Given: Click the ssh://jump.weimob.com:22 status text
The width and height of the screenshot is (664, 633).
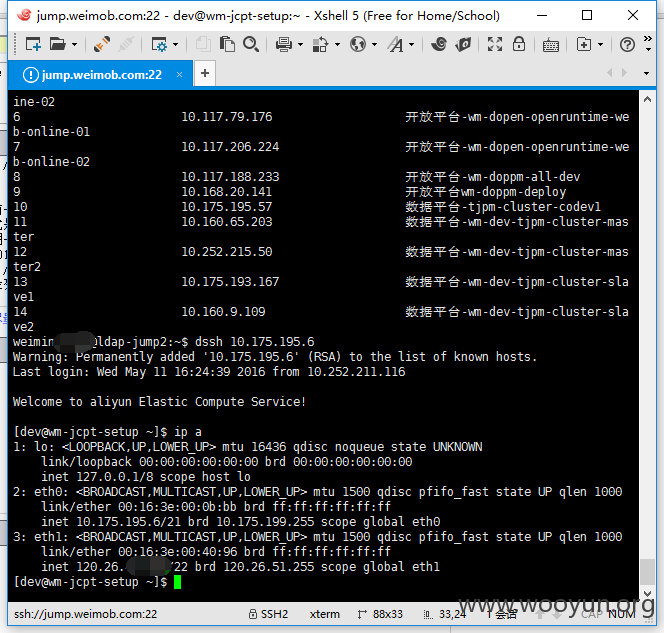Looking at the screenshot, I should (85, 614).
